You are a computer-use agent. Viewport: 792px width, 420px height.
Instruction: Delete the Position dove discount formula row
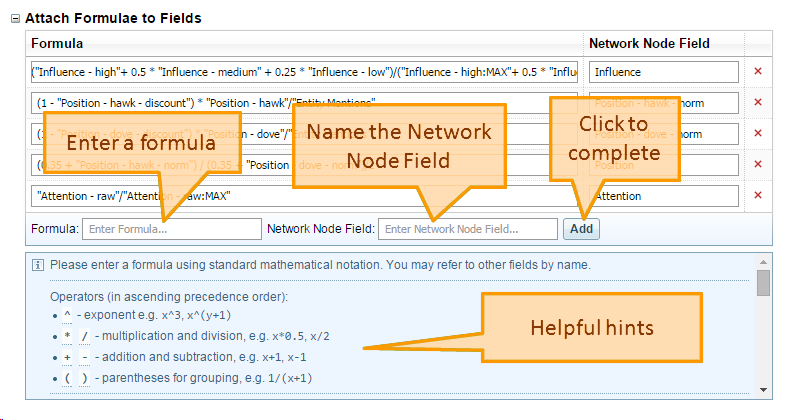(x=757, y=134)
